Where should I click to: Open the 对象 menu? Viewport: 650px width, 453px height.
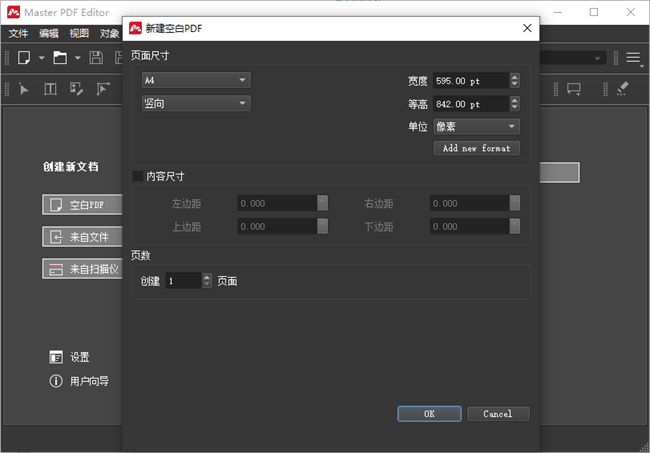pos(109,34)
